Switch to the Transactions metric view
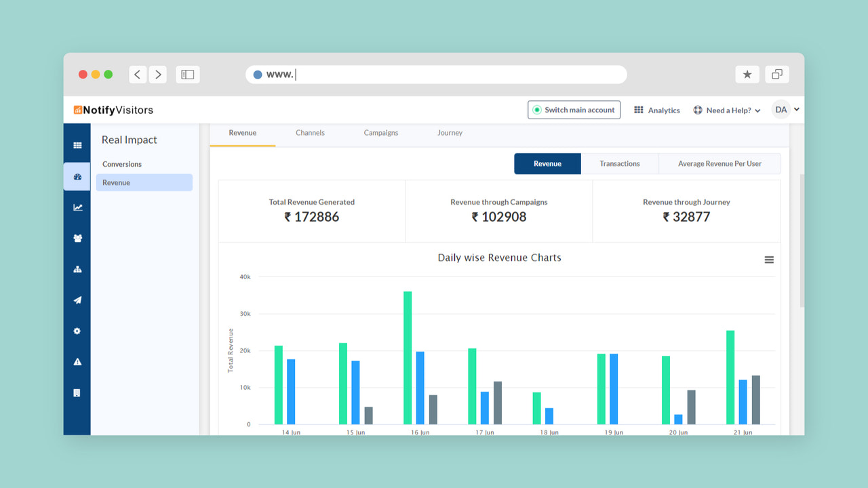 (x=620, y=163)
